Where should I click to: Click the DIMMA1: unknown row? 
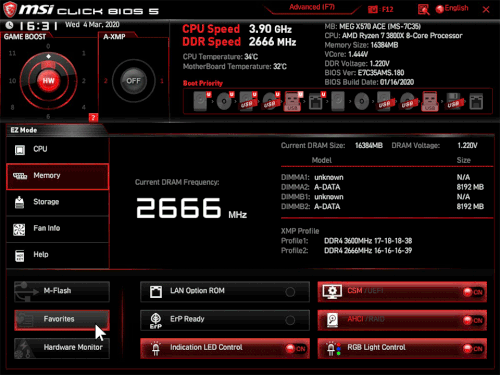382,177
